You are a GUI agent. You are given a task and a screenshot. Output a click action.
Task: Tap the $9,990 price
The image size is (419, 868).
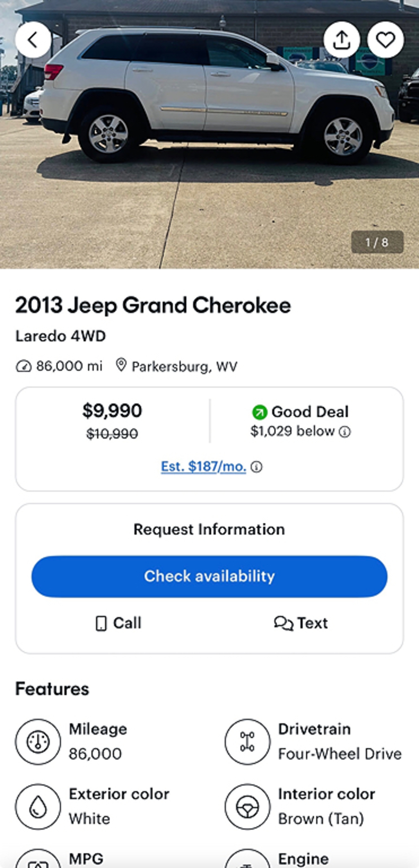click(112, 411)
